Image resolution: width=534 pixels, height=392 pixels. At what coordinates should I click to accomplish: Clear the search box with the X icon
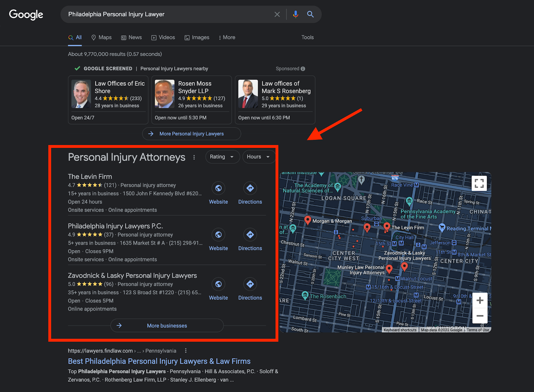tap(277, 14)
